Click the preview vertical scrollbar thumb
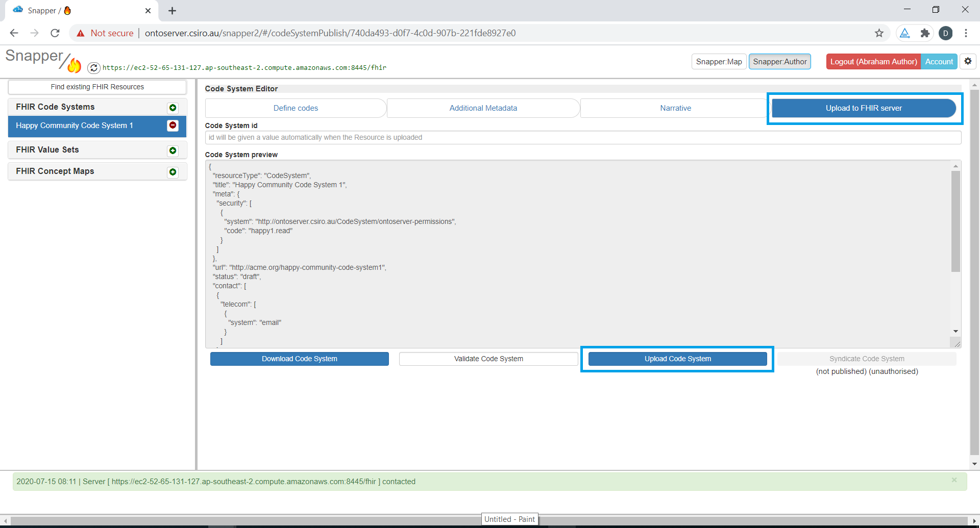This screenshot has height=528, width=980. (x=955, y=221)
